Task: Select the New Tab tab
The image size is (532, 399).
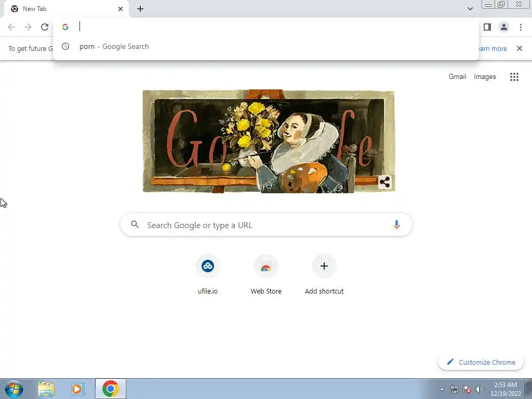Action: tap(66, 9)
